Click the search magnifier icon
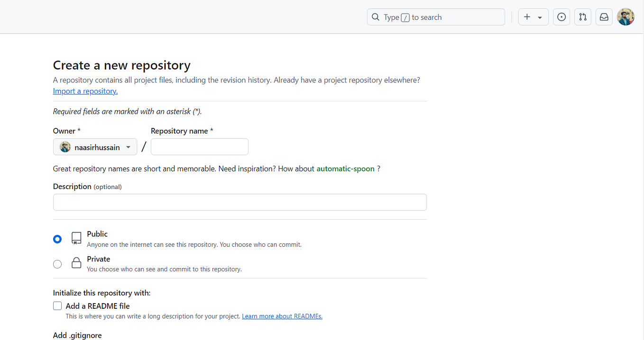The width and height of the screenshot is (644, 340). 375,17
